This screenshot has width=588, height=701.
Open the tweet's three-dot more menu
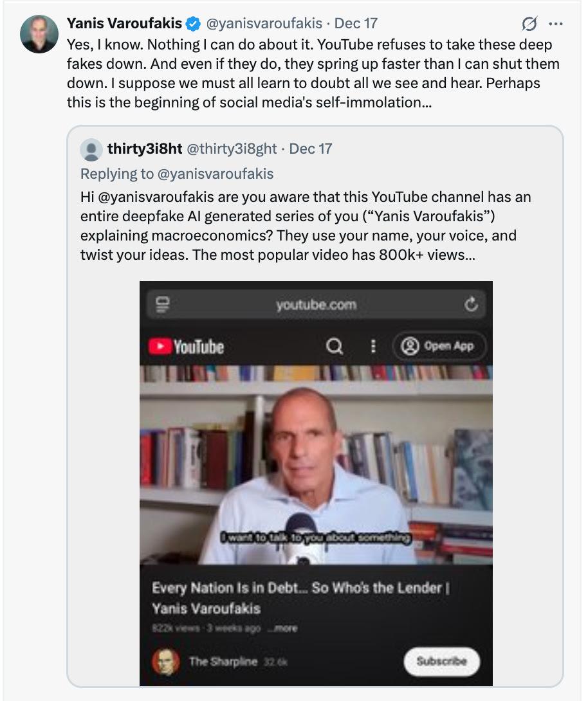[555, 24]
